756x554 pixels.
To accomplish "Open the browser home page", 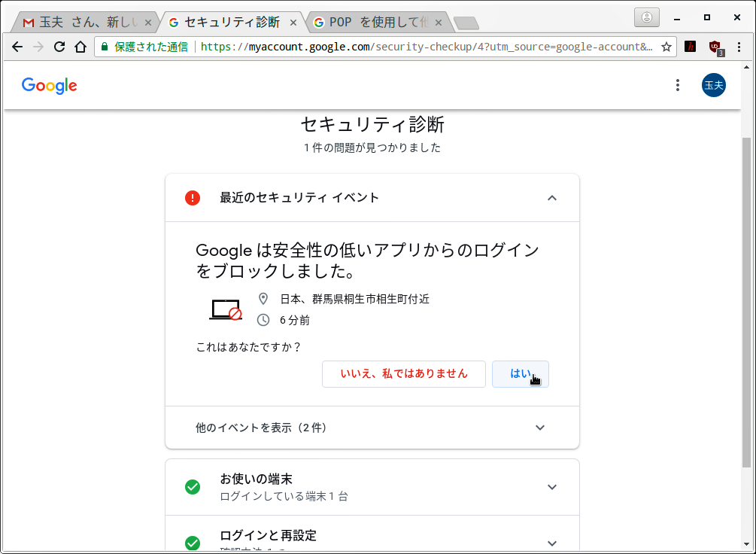I will point(80,47).
